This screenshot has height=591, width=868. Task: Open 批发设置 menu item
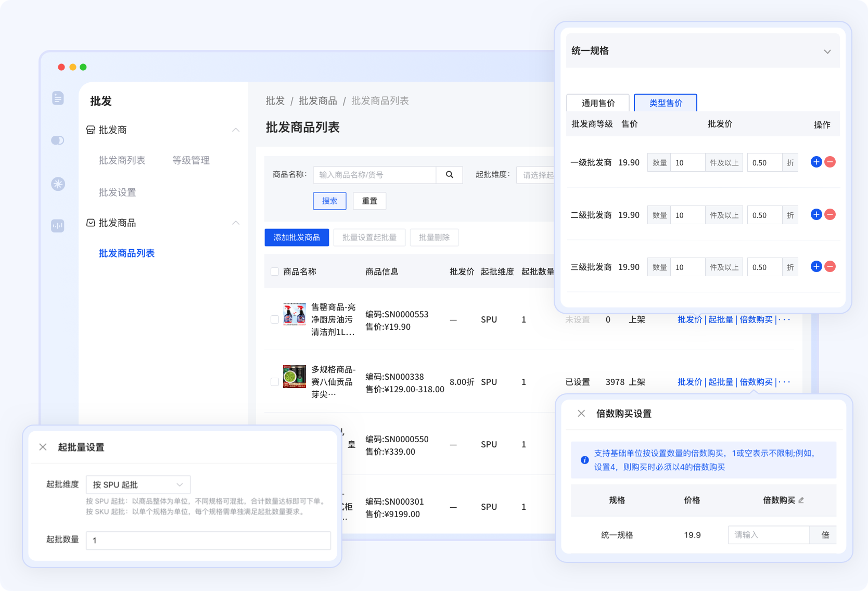(x=117, y=192)
